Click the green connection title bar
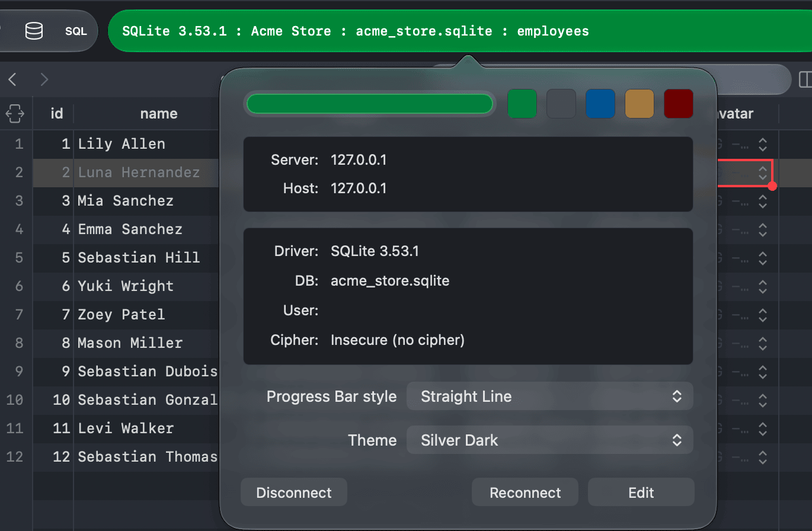 [x=459, y=31]
